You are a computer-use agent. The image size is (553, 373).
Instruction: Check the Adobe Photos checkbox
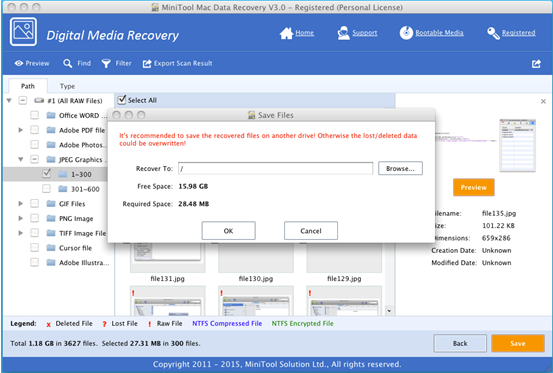pos(35,145)
